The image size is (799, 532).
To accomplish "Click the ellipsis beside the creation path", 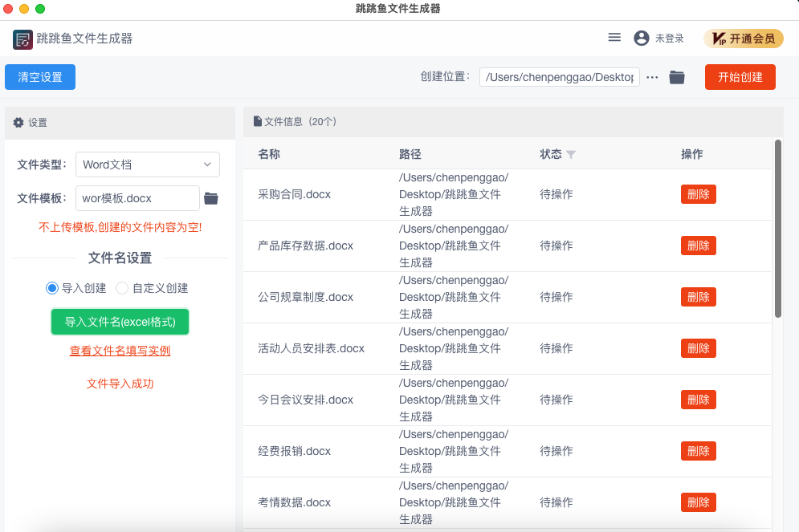I will coord(652,77).
